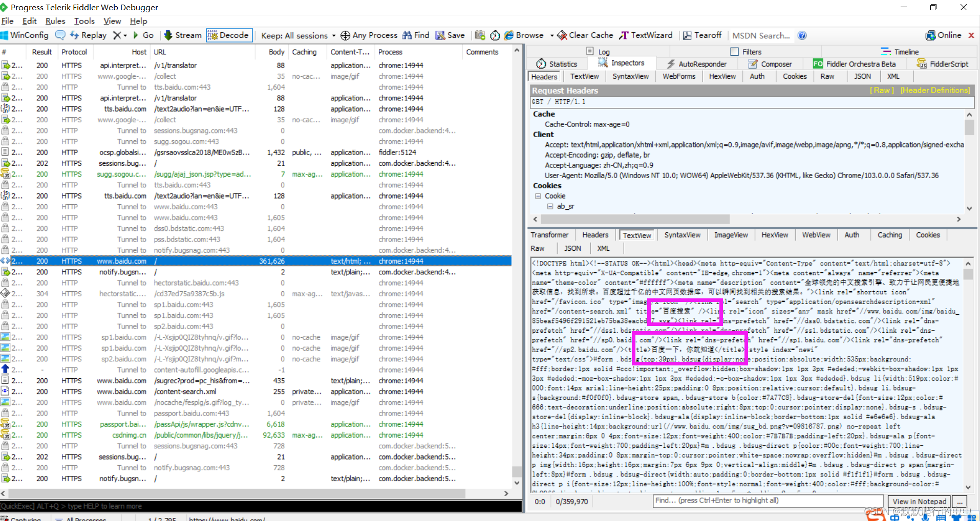This screenshot has height=521, width=980.
Task: Sort sessions by Result column
Action: tap(42, 52)
